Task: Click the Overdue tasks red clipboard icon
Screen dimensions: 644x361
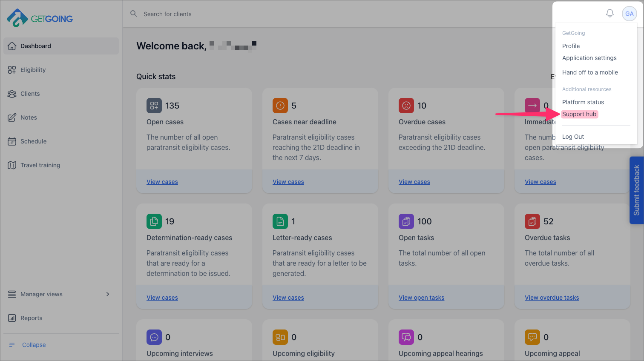Action: (532, 221)
